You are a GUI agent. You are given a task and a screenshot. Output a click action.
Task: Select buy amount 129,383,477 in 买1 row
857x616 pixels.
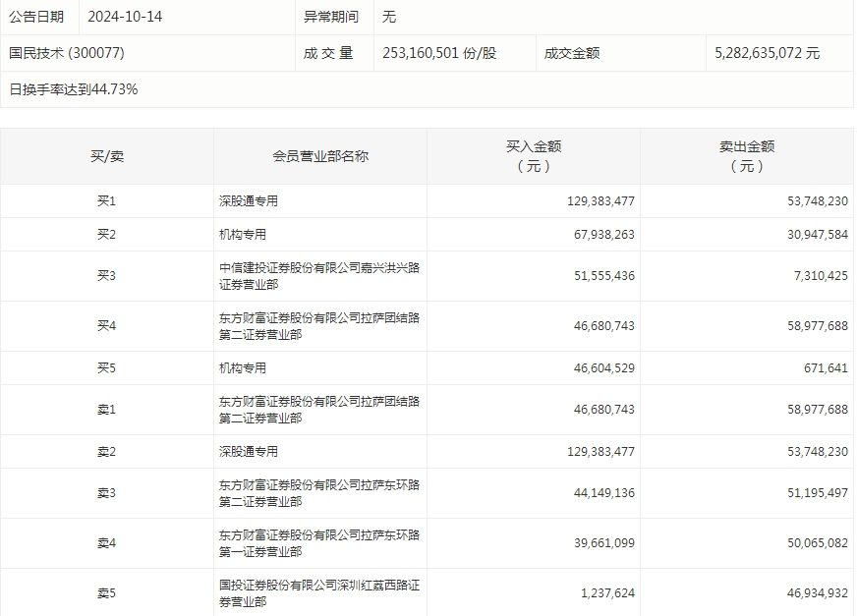coord(600,201)
